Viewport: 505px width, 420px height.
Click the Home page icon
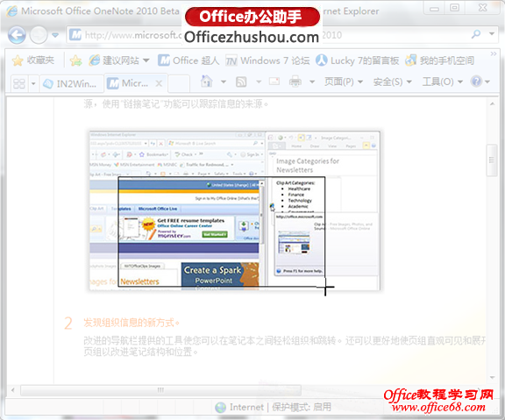[x=206, y=82]
